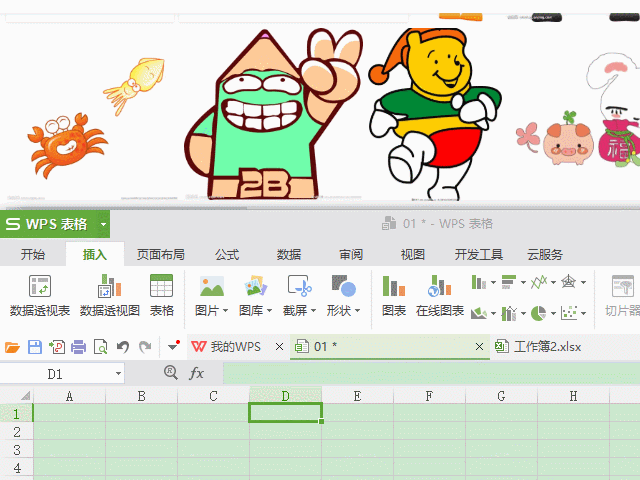Close the 01 * document tab
640x480 pixels.
[479, 347]
